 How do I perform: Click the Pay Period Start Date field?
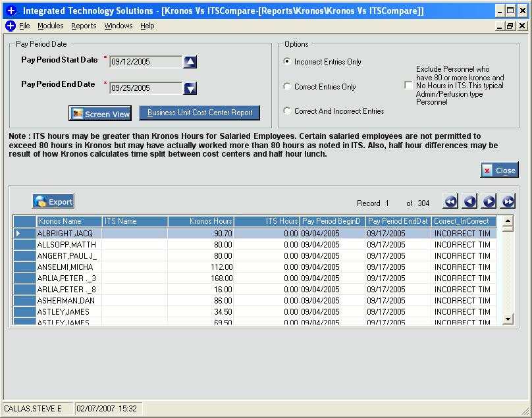(x=146, y=62)
